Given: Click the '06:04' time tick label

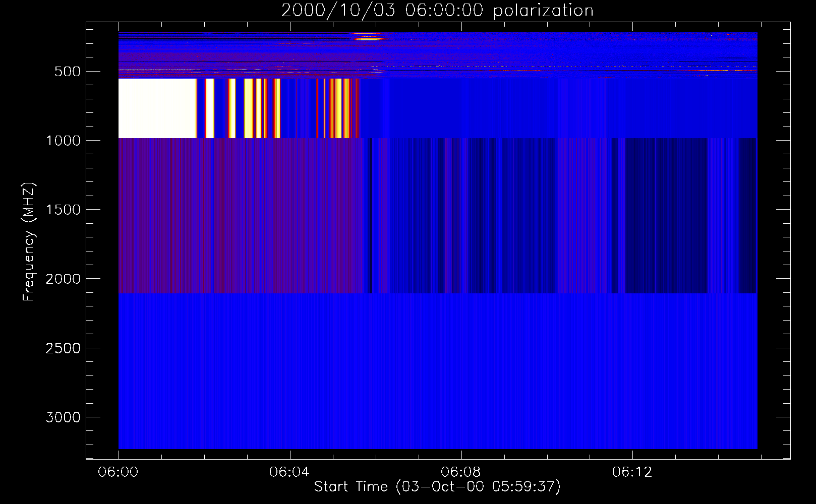Looking at the screenshot, I should click(289, 472).
